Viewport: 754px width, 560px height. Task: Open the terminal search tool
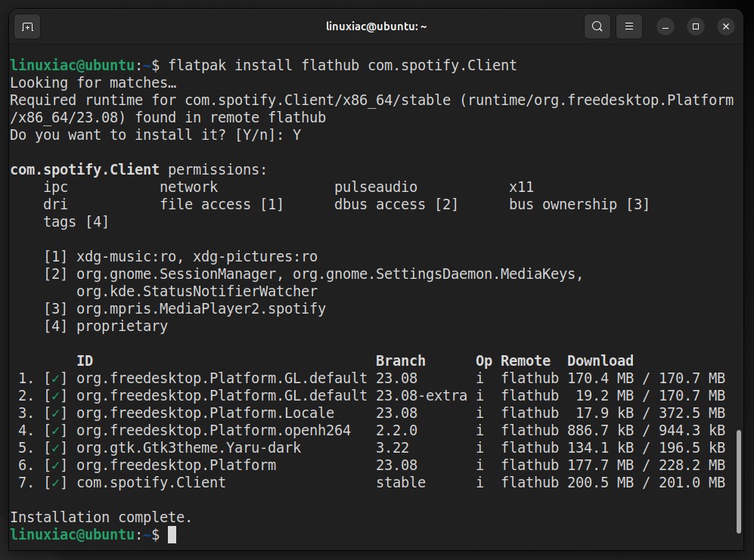coord(597,26)
